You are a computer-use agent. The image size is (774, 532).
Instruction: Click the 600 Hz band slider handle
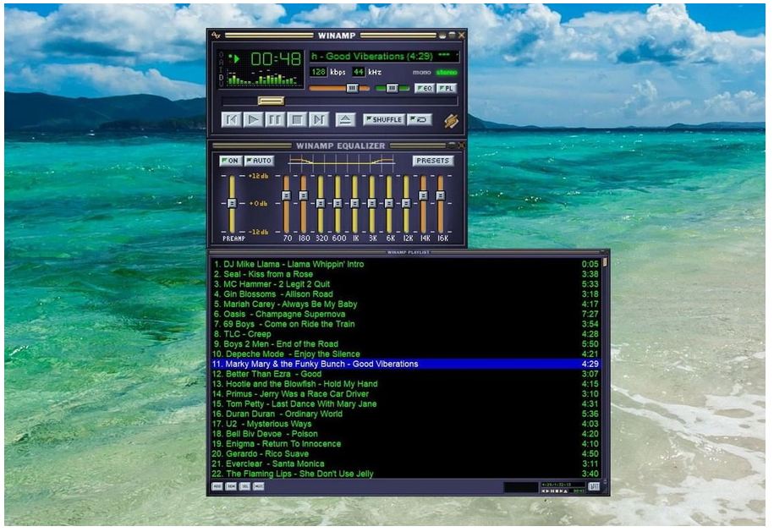coord(338,203)
